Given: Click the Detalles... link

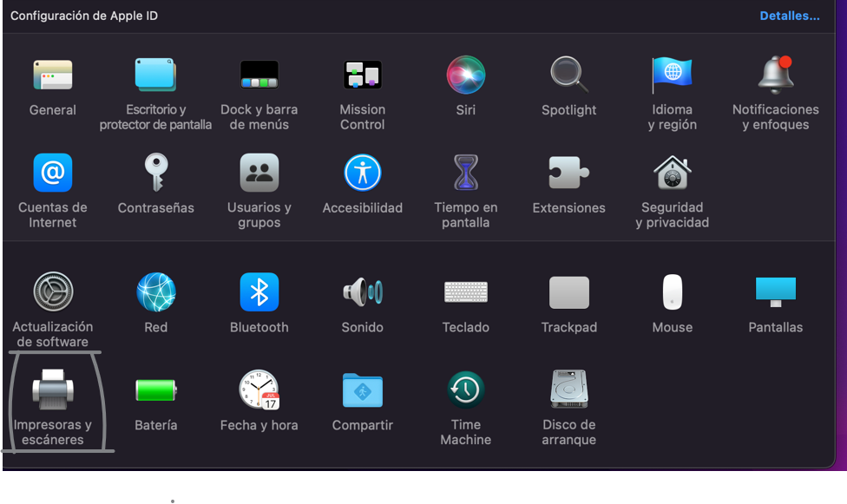Looking at the screenshot, I should point(789,16).
